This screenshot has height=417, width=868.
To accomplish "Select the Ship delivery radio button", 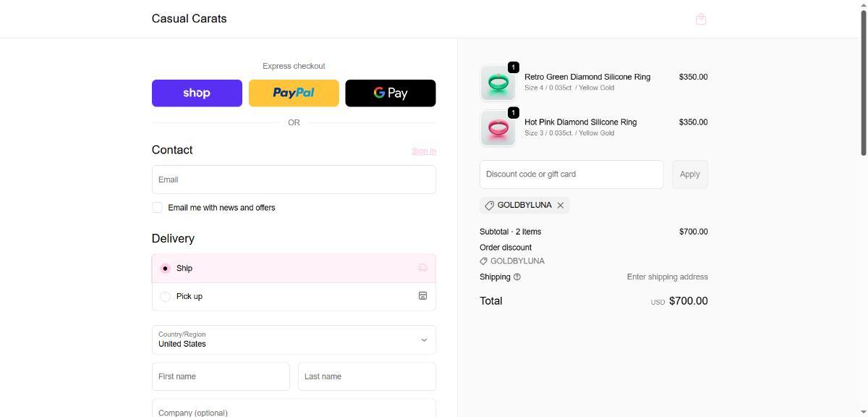I will [x=165, y=269].
